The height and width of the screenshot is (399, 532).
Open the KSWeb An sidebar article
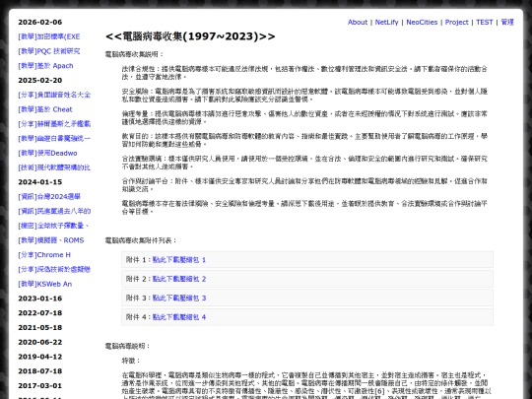pos(45,285)
